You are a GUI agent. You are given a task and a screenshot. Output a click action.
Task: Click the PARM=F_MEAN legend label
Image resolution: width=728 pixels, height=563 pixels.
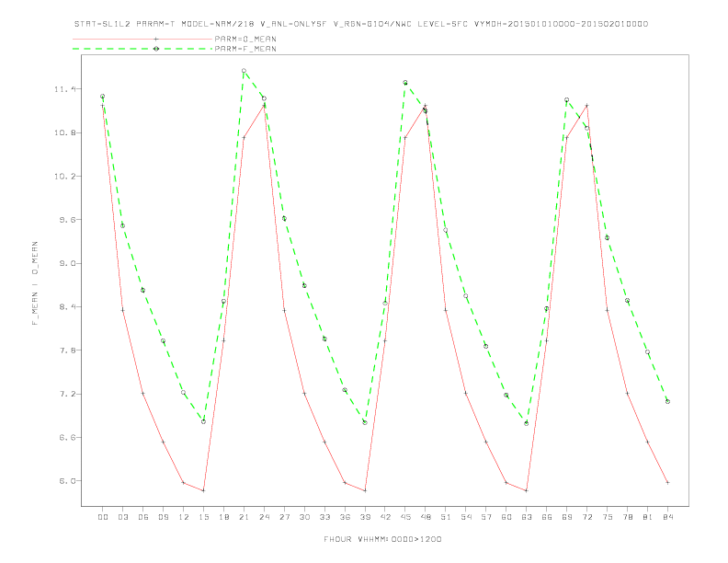pyautogui.click(x=245, y=49)
